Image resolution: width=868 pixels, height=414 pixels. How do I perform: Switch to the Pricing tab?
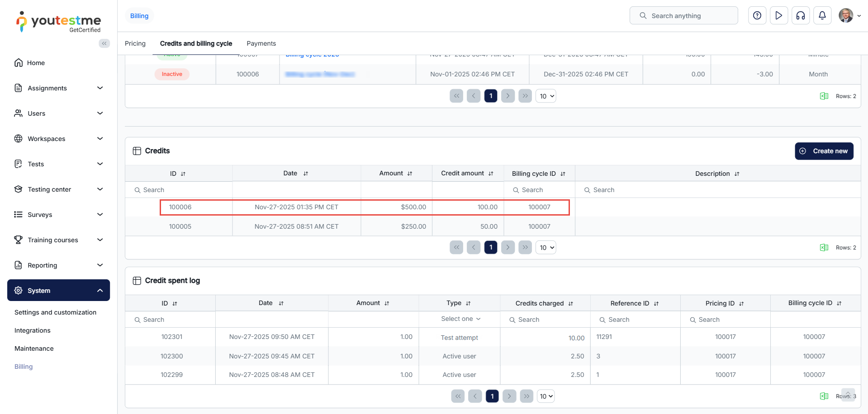tap(135, 43)
